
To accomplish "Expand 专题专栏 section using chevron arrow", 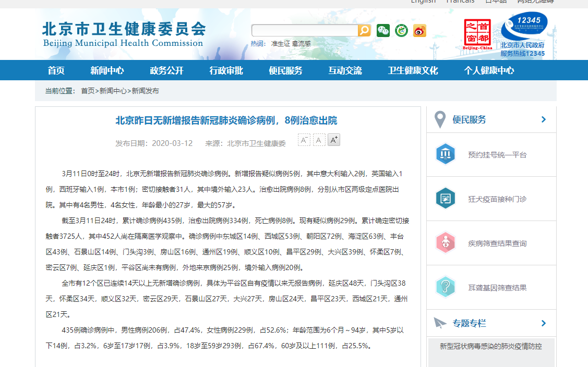I will (544, 323).
